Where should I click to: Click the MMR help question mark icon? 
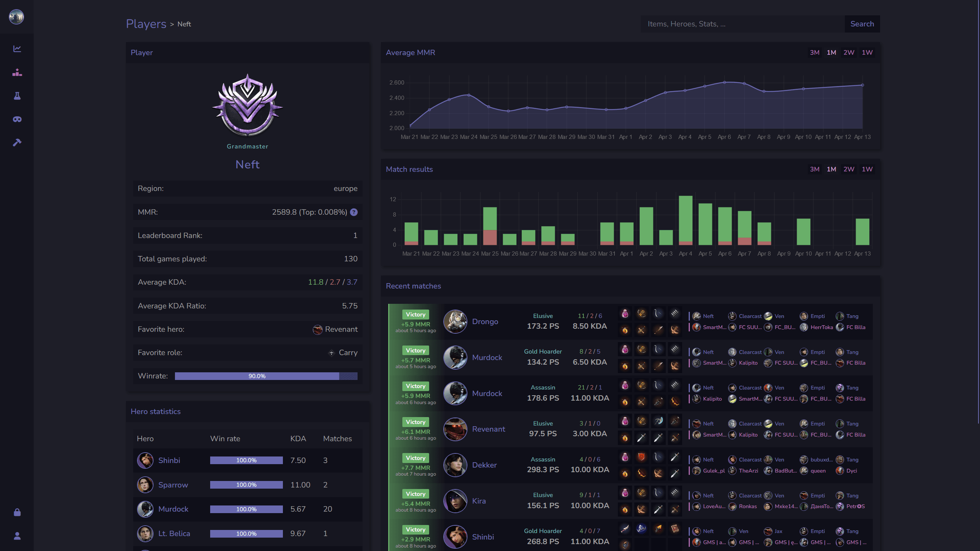[x=354, y=212]
